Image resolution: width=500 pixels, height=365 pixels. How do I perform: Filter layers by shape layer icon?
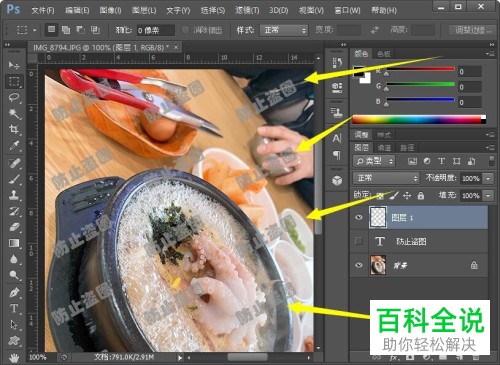pos(456,161)
